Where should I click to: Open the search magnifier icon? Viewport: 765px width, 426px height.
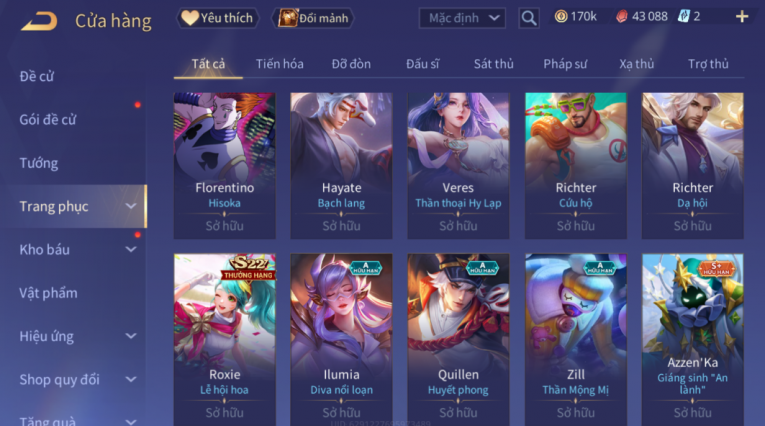(529, 18)
